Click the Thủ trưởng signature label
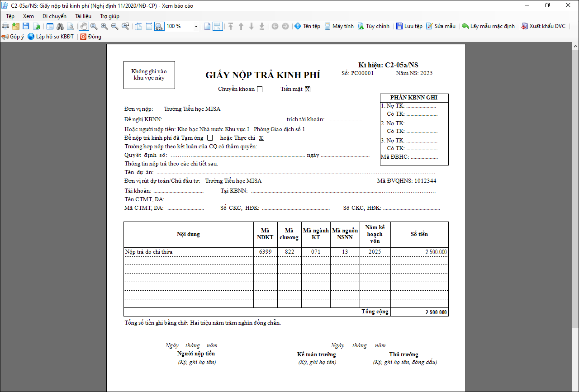579x392 pixels. tap(403, 354)
